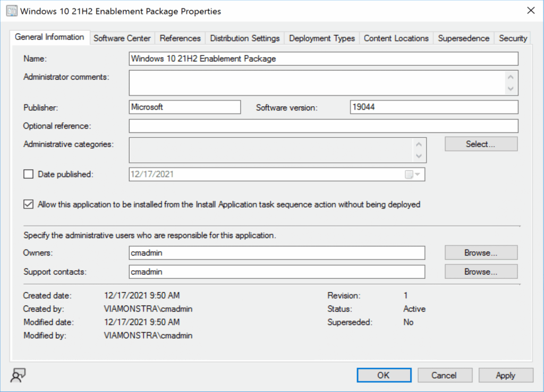Go to the Supersedence tab
544x392 pixels.
coord(463,38)
